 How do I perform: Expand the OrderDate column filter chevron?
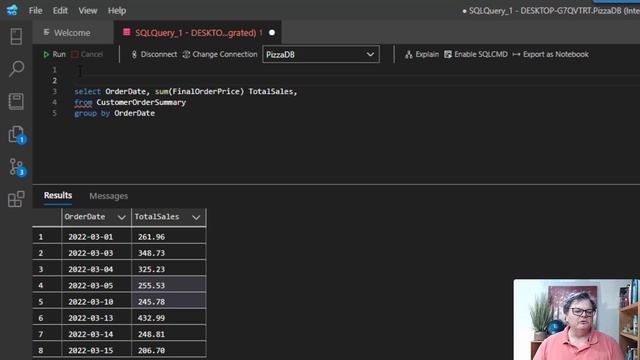coord(122,218)
